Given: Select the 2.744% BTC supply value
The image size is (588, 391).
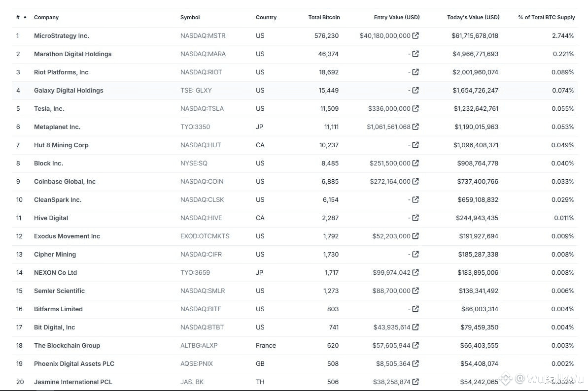Looking at the screenshot, I should point(563,35).
